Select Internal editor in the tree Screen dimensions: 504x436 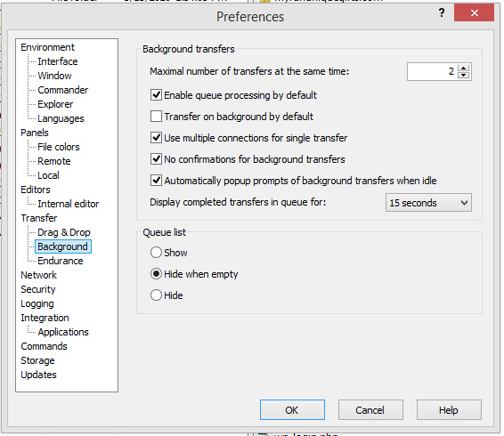click(69, 204)
